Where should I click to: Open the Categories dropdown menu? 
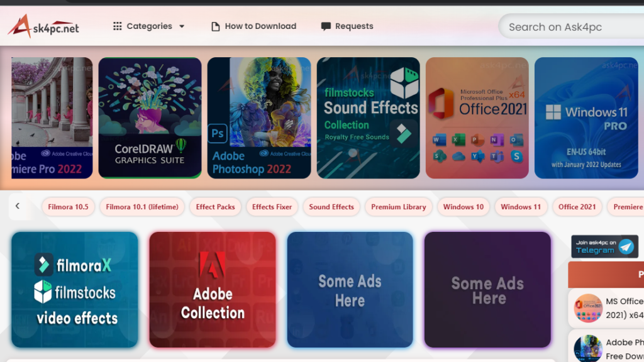[x=149, y=26]
